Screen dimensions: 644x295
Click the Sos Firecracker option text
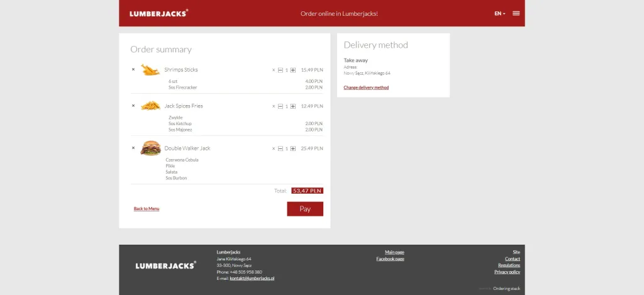pos(182,87)
